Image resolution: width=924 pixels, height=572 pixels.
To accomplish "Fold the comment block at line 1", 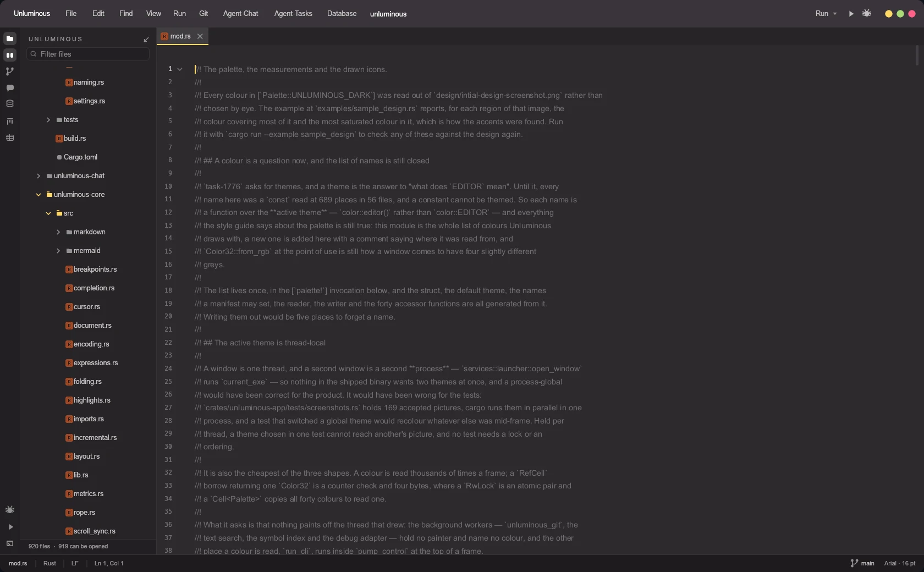I will 180,69.
